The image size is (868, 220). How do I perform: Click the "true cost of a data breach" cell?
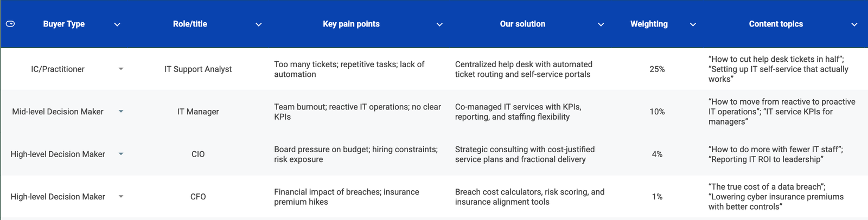tap(776, 197)
